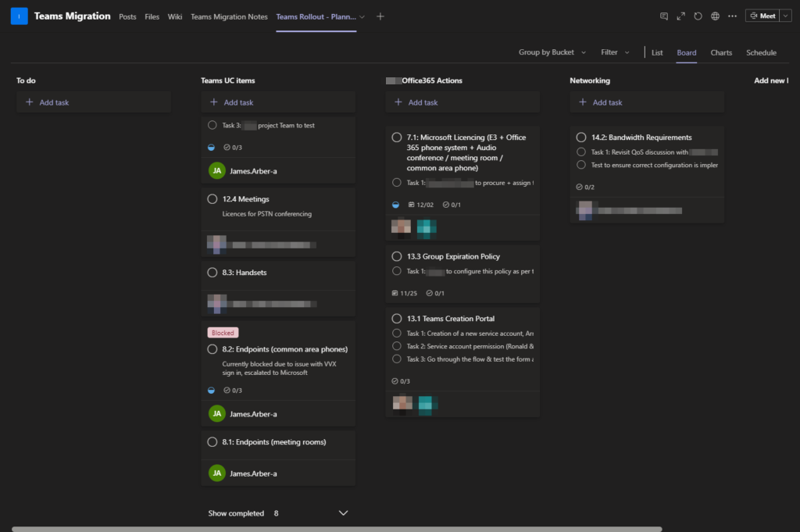Add task in Teams UC items bucket
Screen dimensions: 800x532
pos(278,102)
